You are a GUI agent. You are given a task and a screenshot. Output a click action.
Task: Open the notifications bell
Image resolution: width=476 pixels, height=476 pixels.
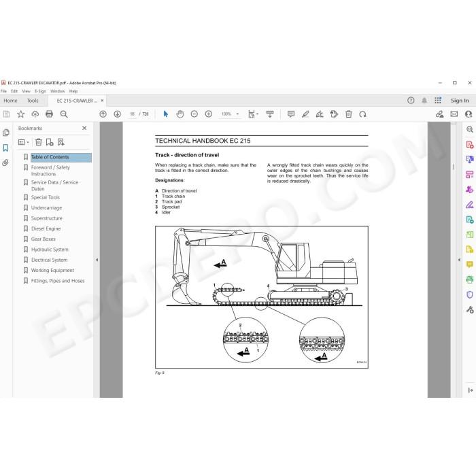424,101
